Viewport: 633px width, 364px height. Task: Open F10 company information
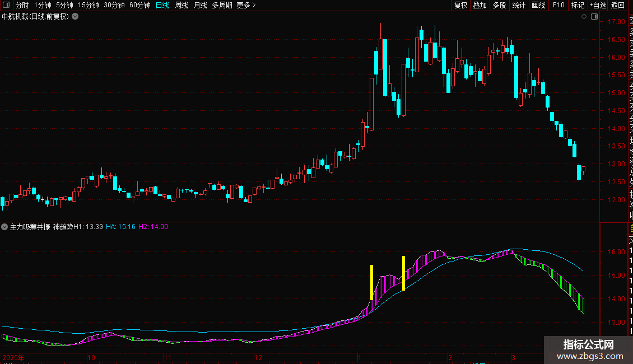click(x=558, y=5)
